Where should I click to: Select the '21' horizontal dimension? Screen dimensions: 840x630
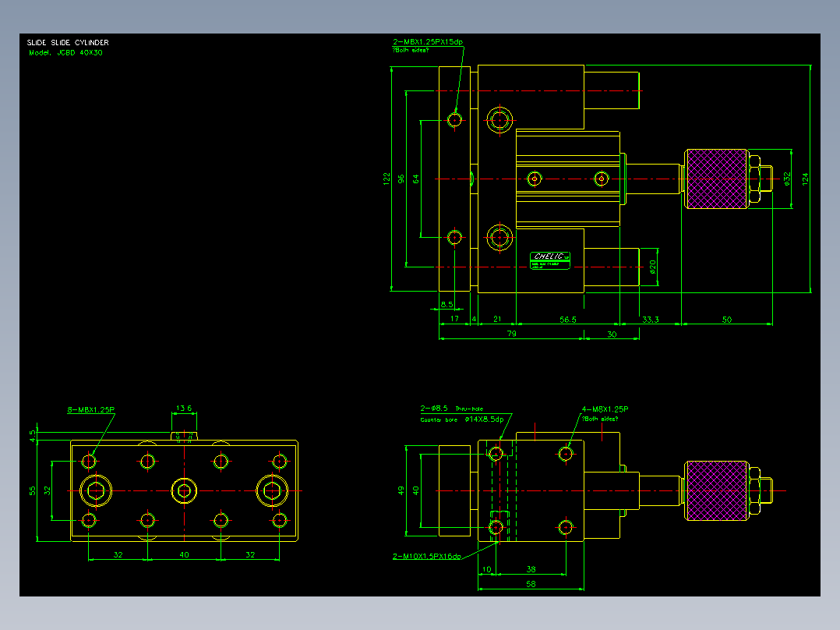tap(497, 319)
